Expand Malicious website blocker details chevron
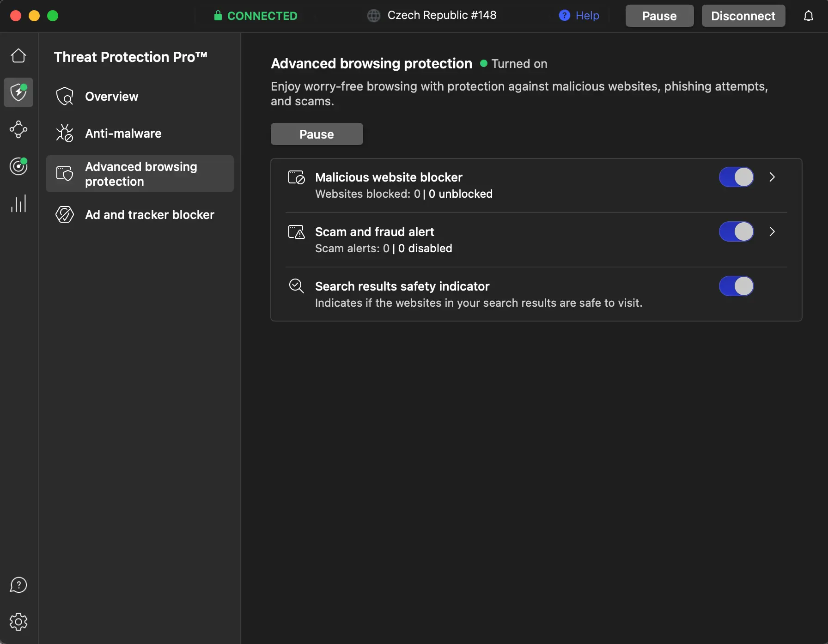The height and width of the screenshot is (644, 828). [x=772, y=177]
